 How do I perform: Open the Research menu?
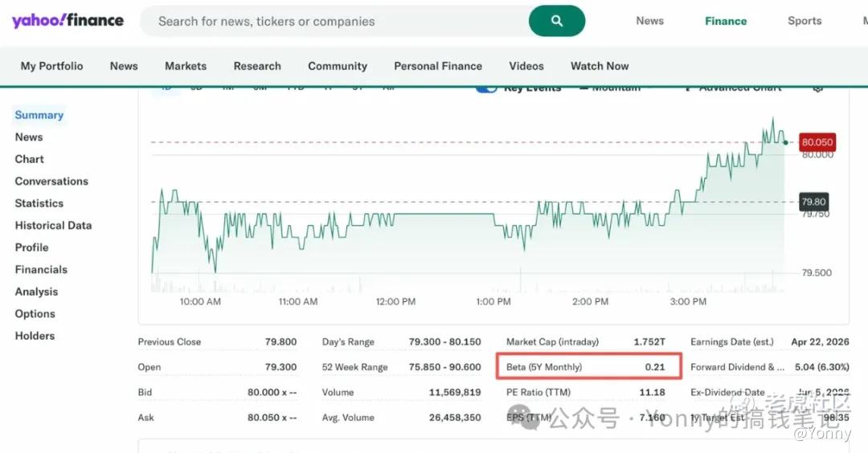tap(257, 66)
